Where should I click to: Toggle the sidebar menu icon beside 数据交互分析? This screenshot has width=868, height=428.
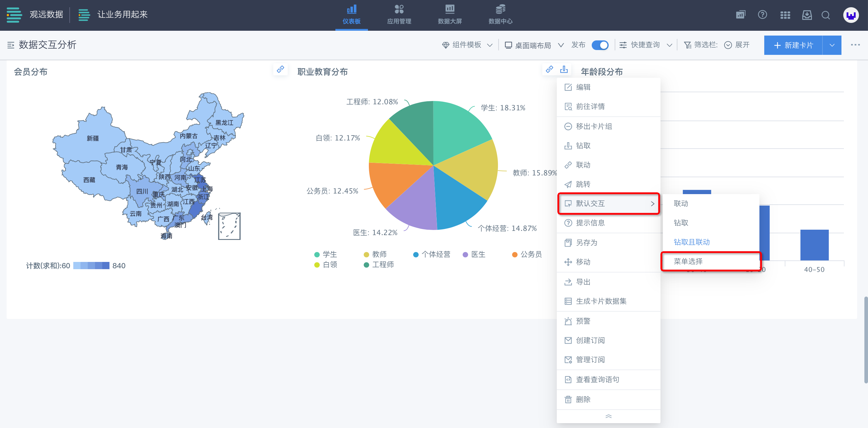pos(11,45)
